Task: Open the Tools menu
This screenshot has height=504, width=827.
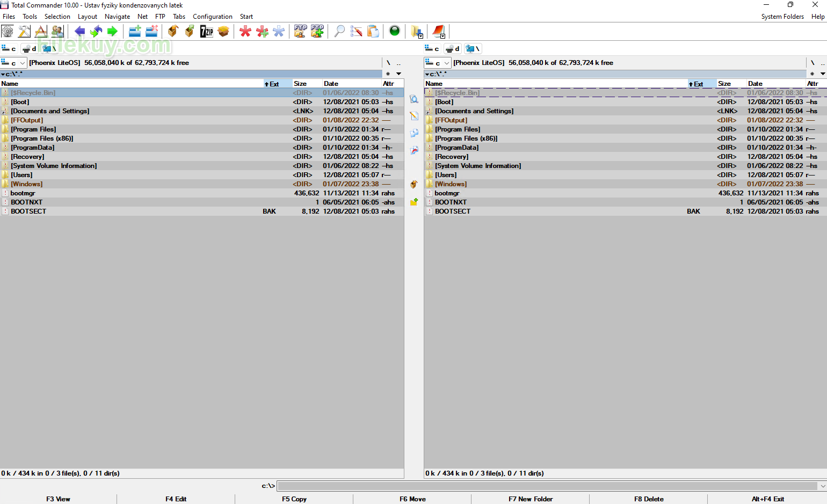Action: click(30, 17)
